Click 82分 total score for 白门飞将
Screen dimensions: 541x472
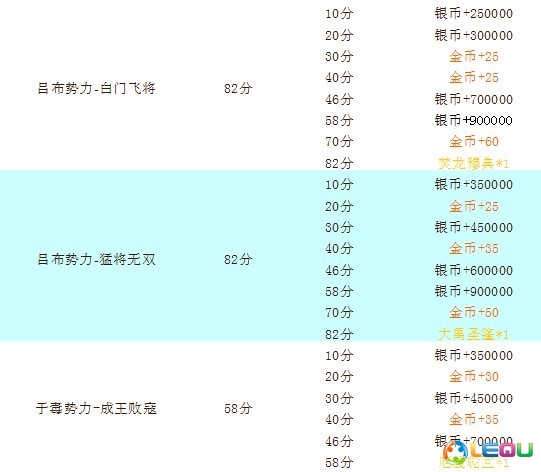(x=238, y=88)
